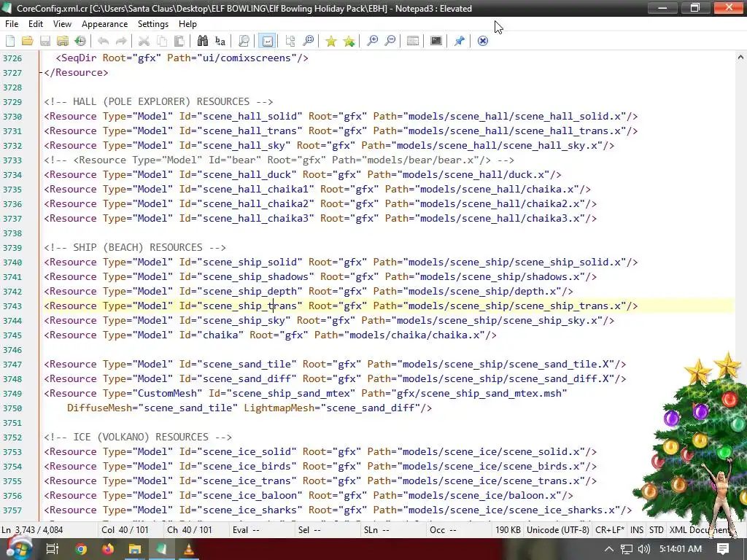The image size is (747, 560).
Task: Launch Firefox from the taskbar
Action: click(108, 549)
